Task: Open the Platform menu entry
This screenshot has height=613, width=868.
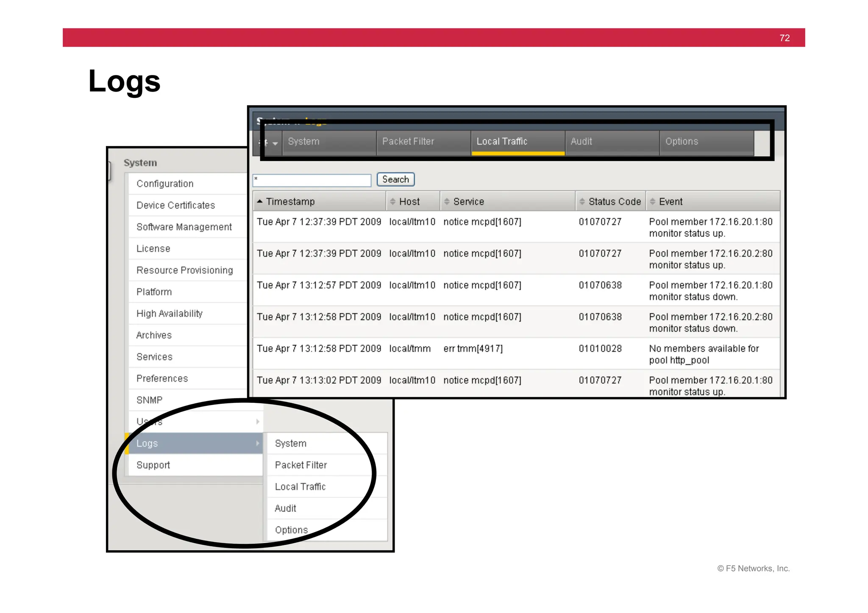Action: [x=188, y=292]
